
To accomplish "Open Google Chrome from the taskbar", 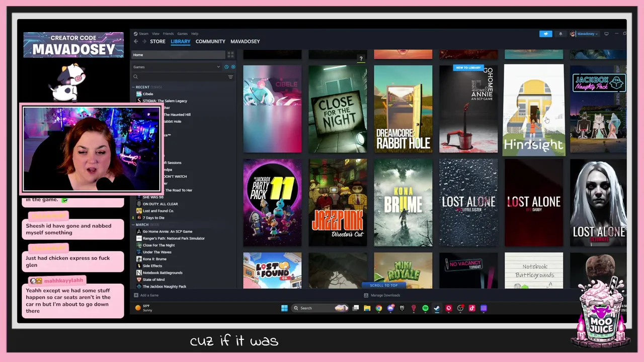I will coord(379,308).
